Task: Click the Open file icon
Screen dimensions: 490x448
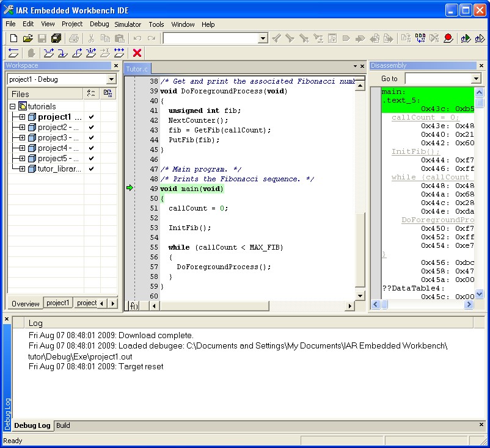Action: [x=27, y=38]
